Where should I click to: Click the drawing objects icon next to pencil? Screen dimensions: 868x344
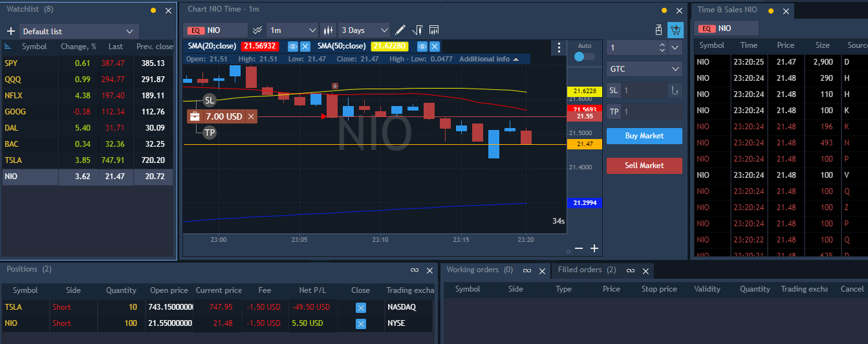point(417,30)
